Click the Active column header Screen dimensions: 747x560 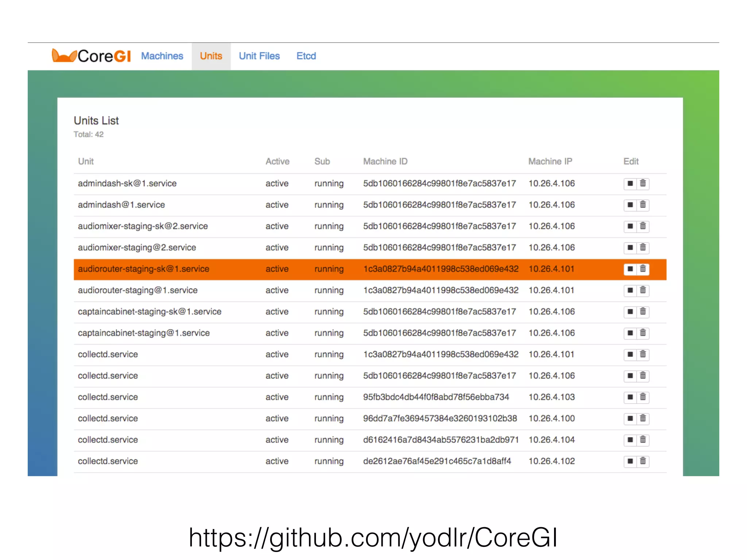(x=277, y=162)
